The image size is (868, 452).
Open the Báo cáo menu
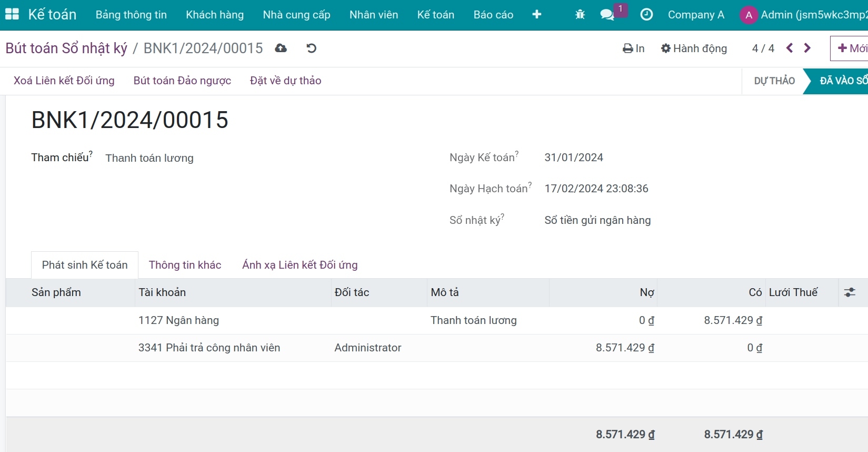point(493,15)
